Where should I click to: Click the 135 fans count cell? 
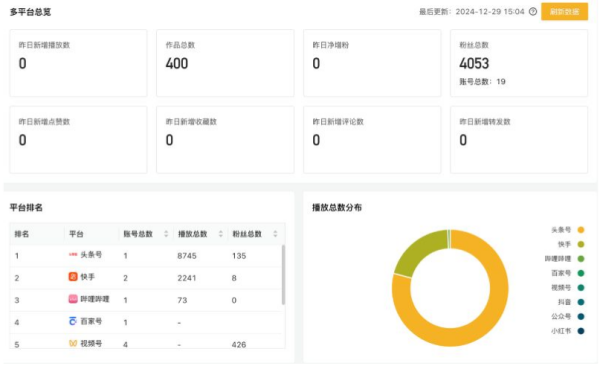coord(239,256)
